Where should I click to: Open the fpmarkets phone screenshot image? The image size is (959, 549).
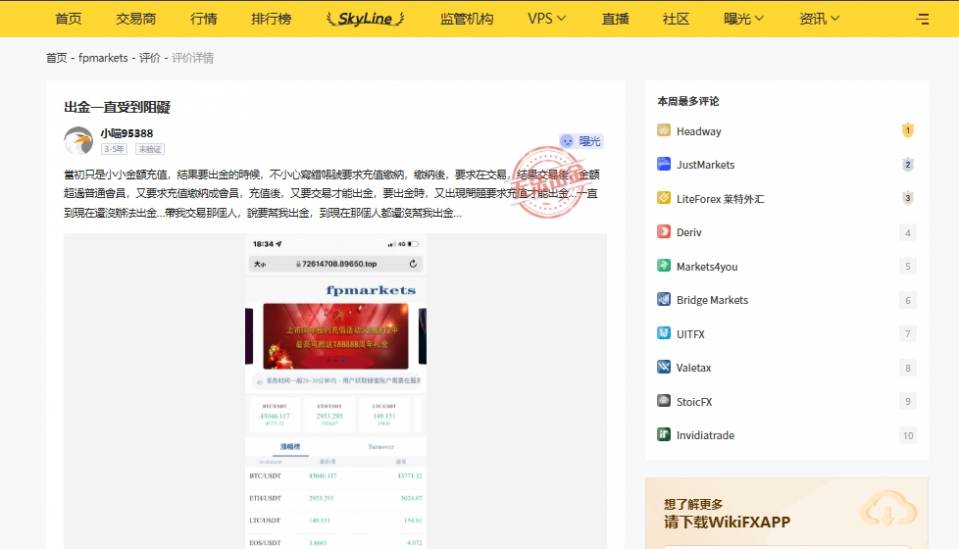[335, 391]
